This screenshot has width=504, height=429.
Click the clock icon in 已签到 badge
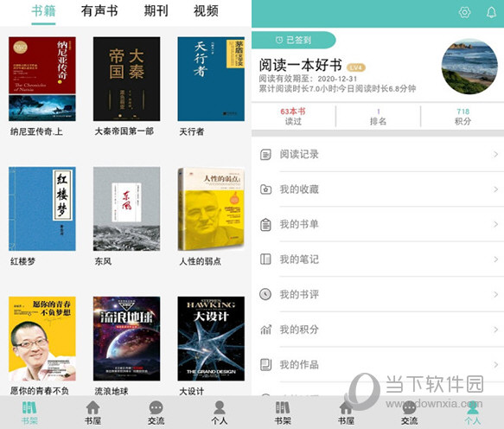click(x=279, y=40)
